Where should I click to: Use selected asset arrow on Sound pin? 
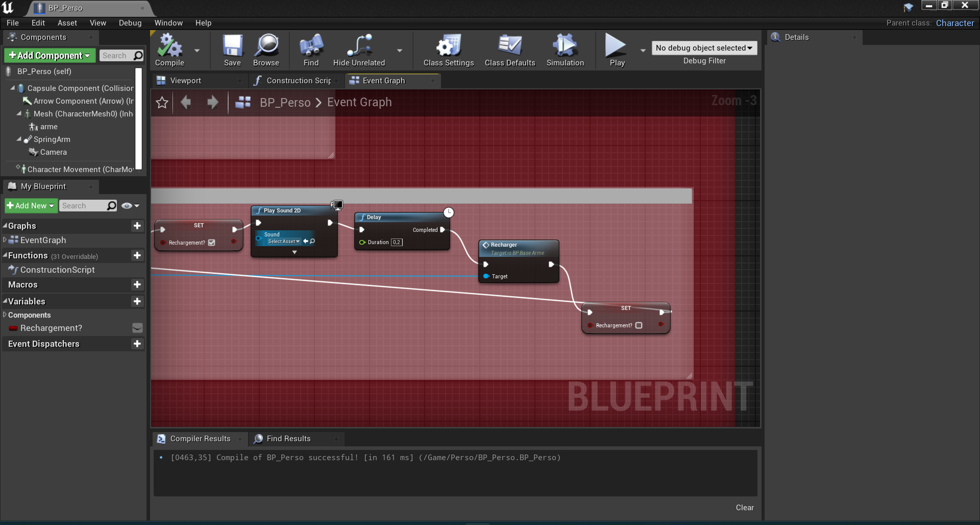(x=305, y=241)
